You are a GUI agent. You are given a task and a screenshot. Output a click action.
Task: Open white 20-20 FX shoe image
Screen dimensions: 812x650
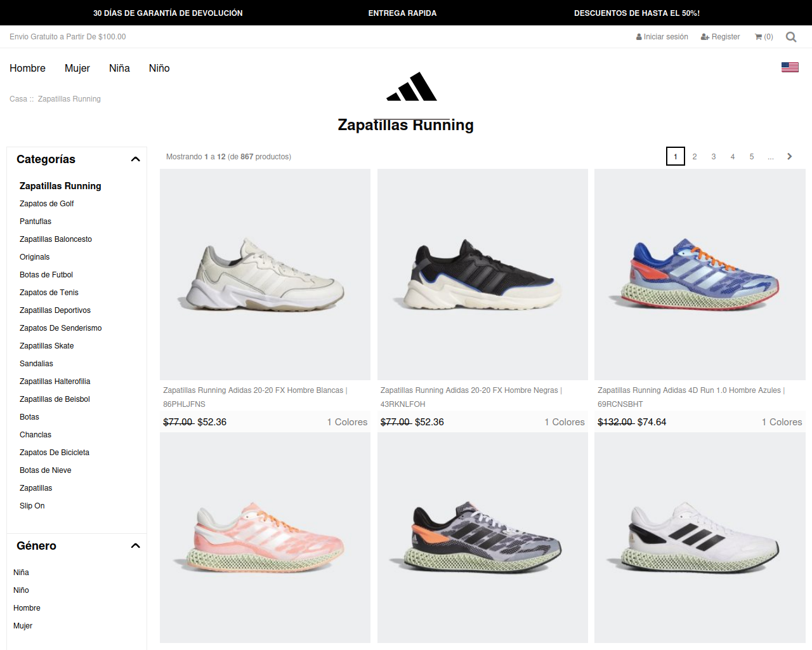coord(265,274)
